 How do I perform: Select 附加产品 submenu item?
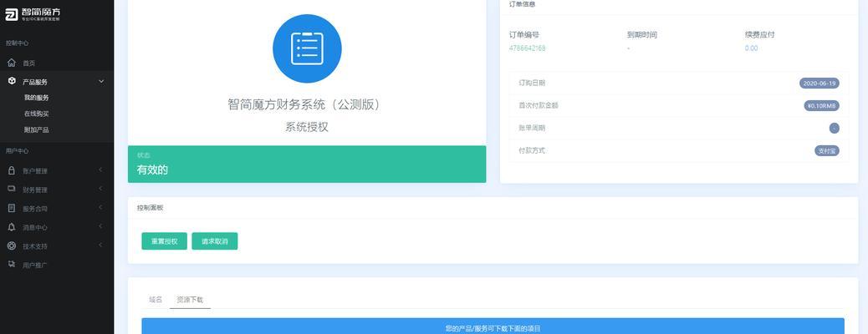pos(37,129)
